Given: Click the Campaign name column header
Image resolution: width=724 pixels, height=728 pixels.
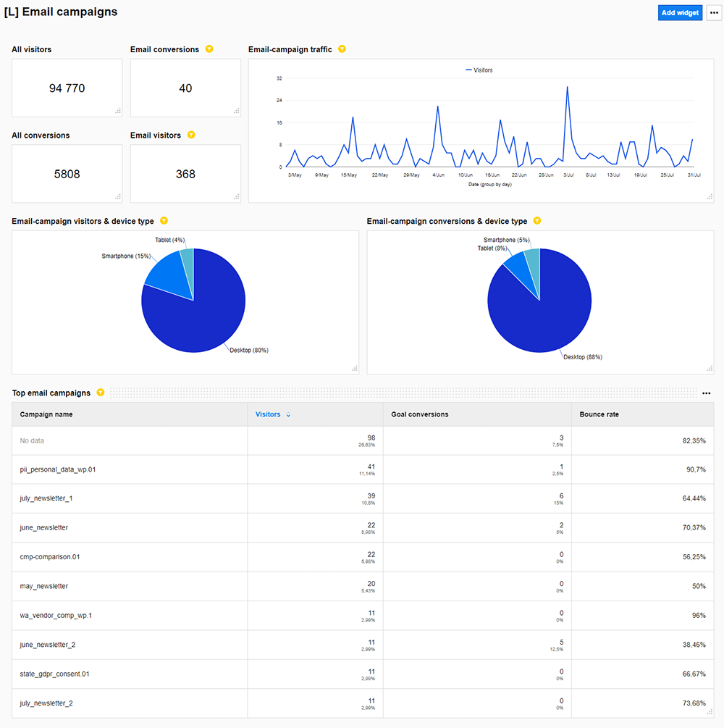Looking at the screenshot, I should pos(46,414).
